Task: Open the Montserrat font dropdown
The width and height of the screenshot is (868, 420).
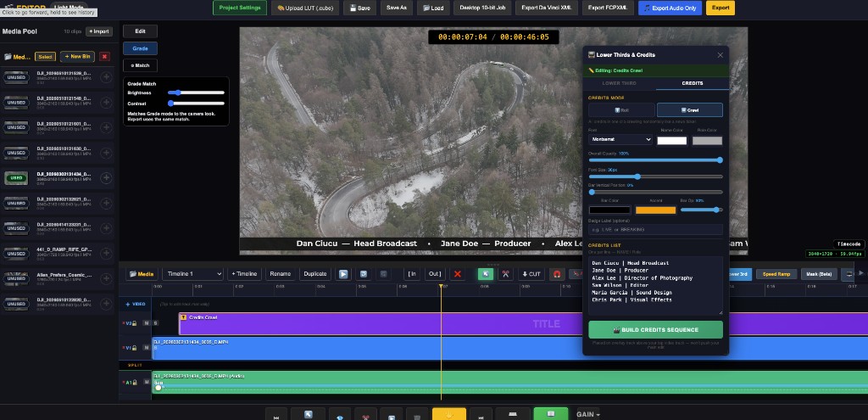Action: (x=620, y=140)
